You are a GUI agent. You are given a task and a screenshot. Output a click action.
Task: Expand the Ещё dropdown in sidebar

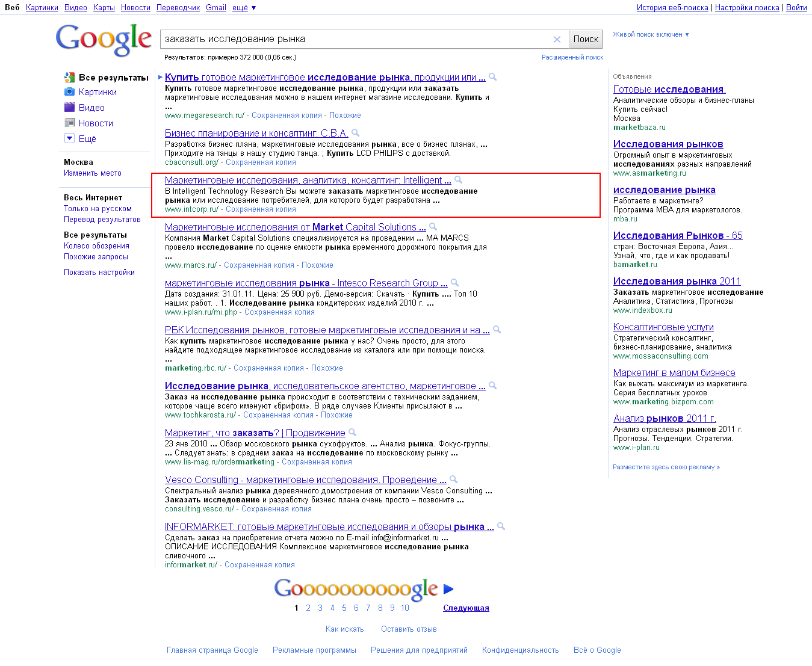[x=69, y=138]
